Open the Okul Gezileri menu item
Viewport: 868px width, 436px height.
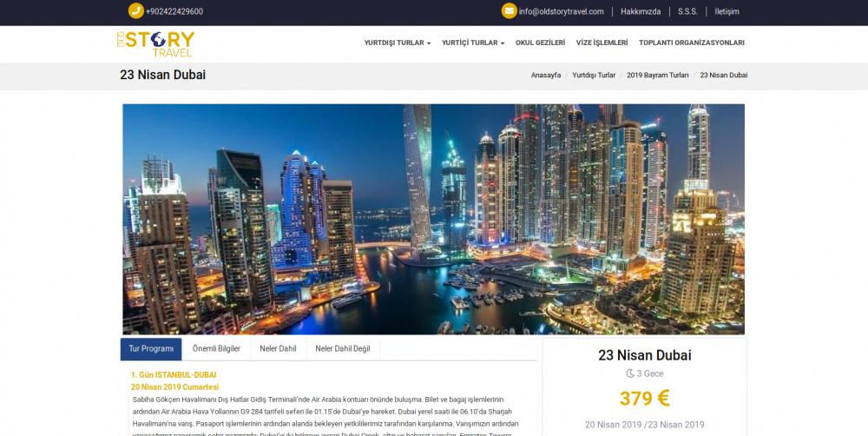[540, 43]
